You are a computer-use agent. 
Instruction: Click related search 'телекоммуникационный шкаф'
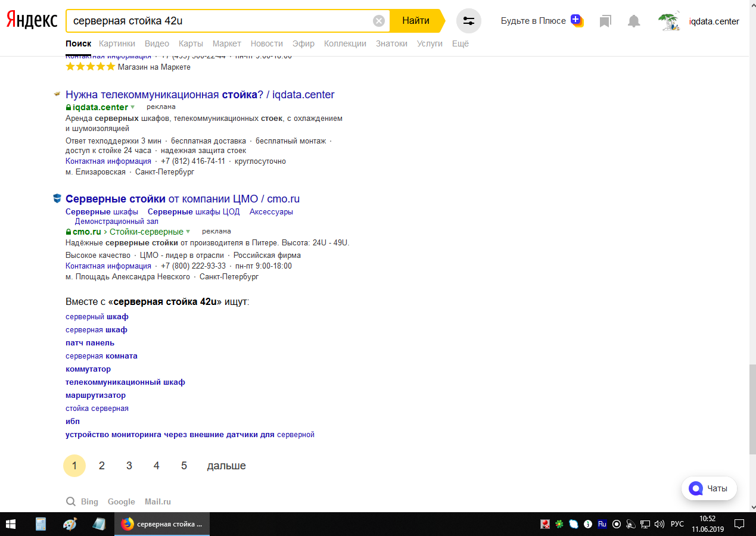click(125, 382)
